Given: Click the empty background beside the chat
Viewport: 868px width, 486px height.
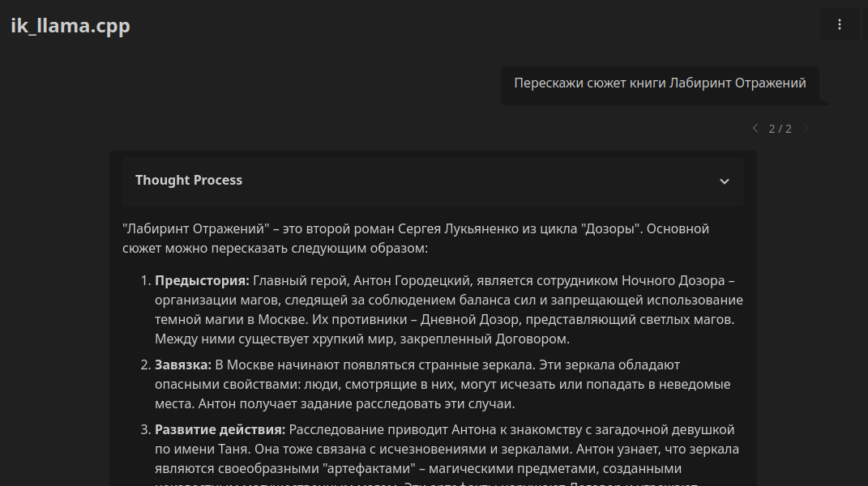Looking at the screenshot, I should (49, 324).
